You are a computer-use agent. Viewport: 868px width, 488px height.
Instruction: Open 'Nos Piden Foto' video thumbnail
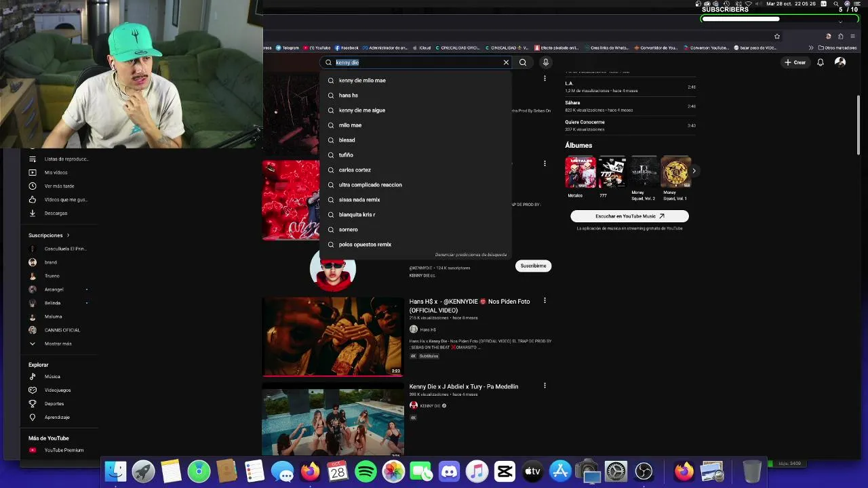333,336
